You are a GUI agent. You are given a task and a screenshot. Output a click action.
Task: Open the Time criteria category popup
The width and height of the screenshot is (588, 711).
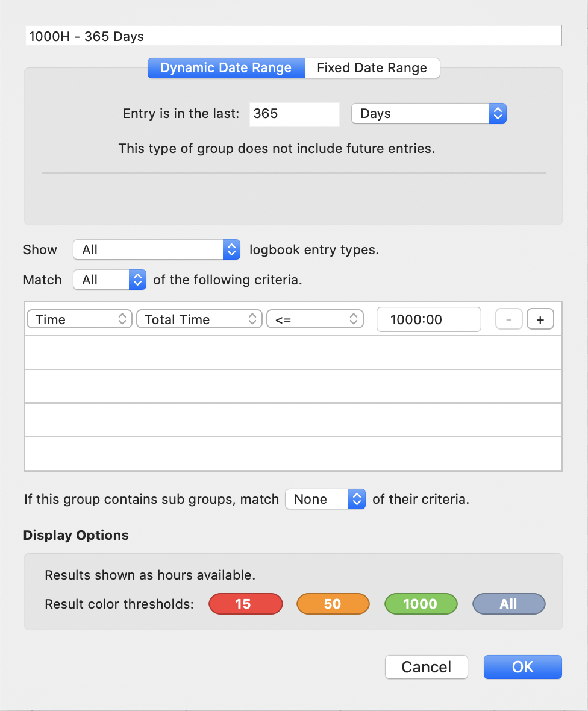(x=80, y=319)
